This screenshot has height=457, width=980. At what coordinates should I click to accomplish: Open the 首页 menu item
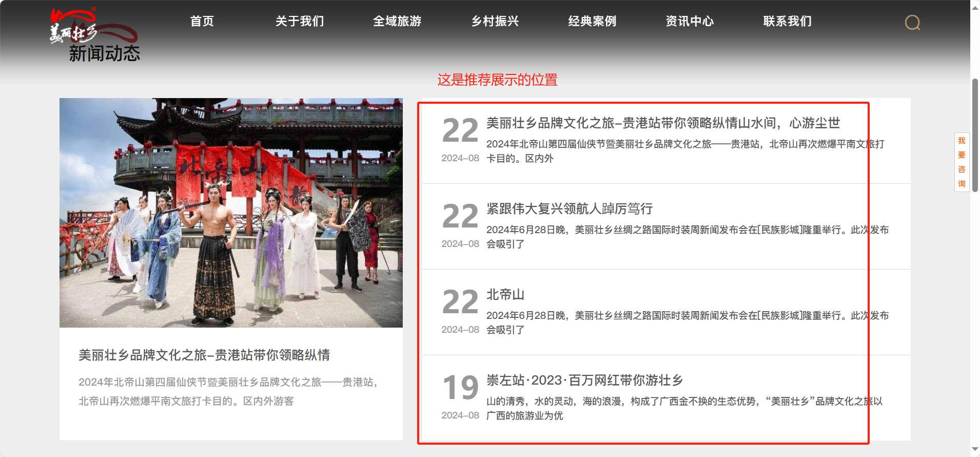click(202, 21)
